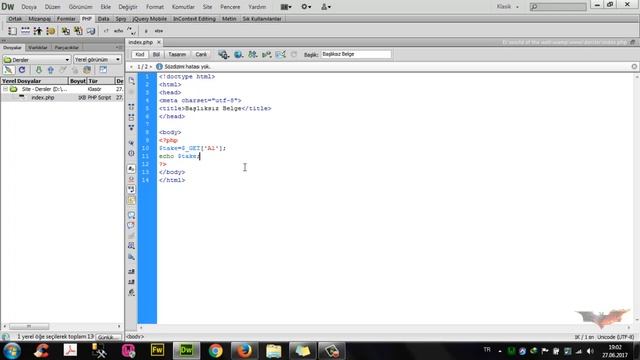Image resolution: width=640 pixels, height=360 pixels.
Task: Click the expand all icon
Action: click(131, 128)
